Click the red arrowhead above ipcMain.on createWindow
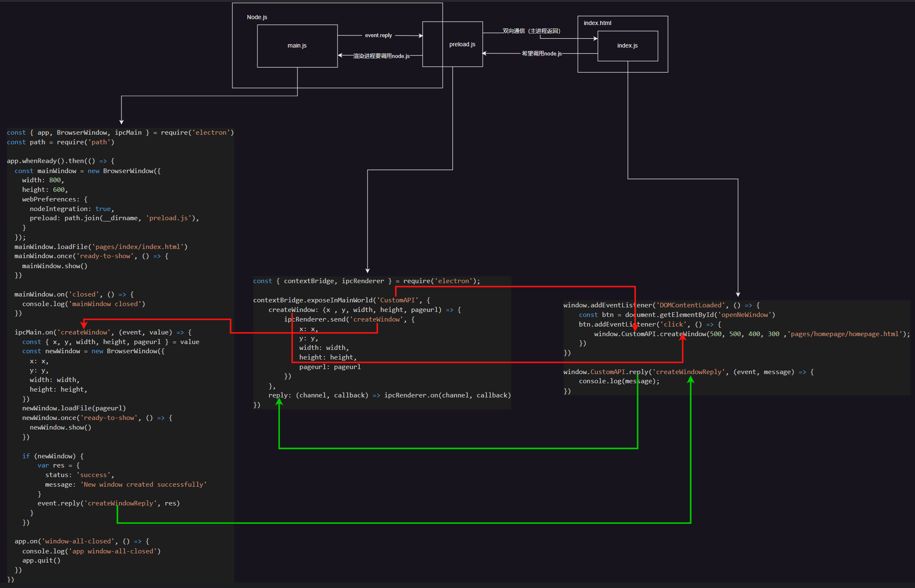The image size is (915, 588). tap(84, 325)
